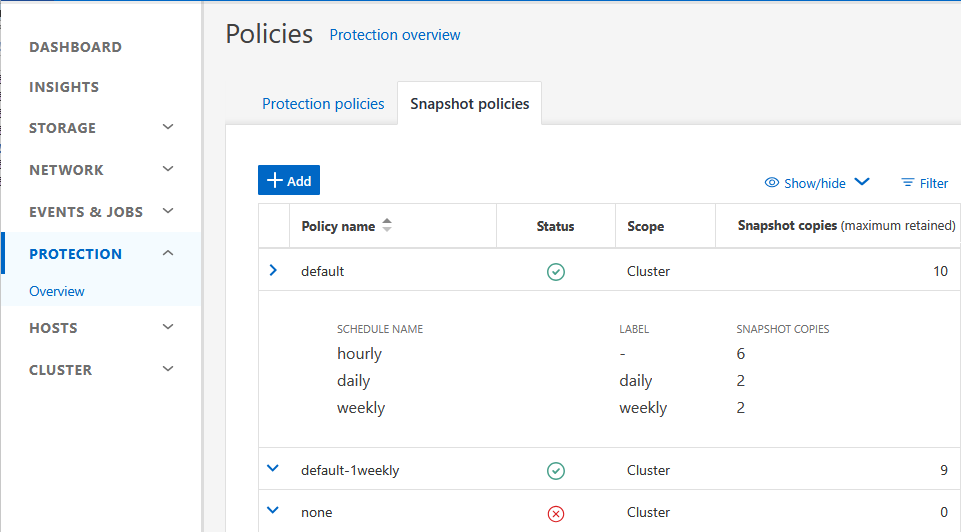Expand the Hosts menu chevron

(168, 327)
